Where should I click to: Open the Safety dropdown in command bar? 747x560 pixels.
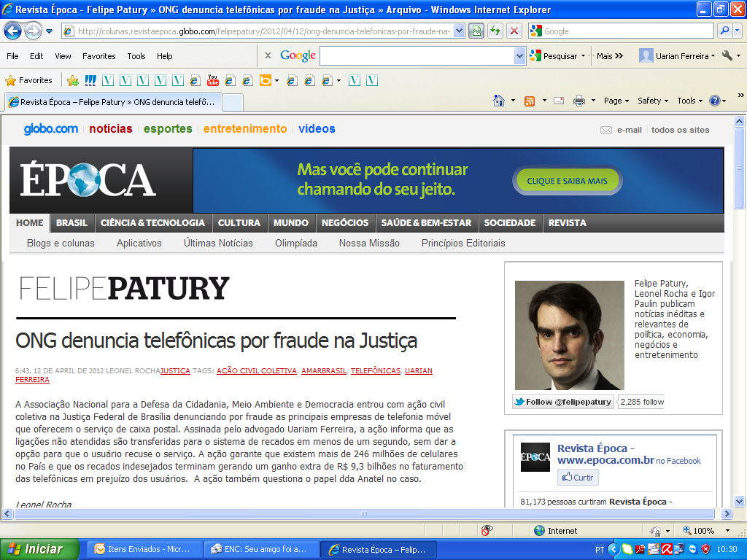(x=653, y=101)
